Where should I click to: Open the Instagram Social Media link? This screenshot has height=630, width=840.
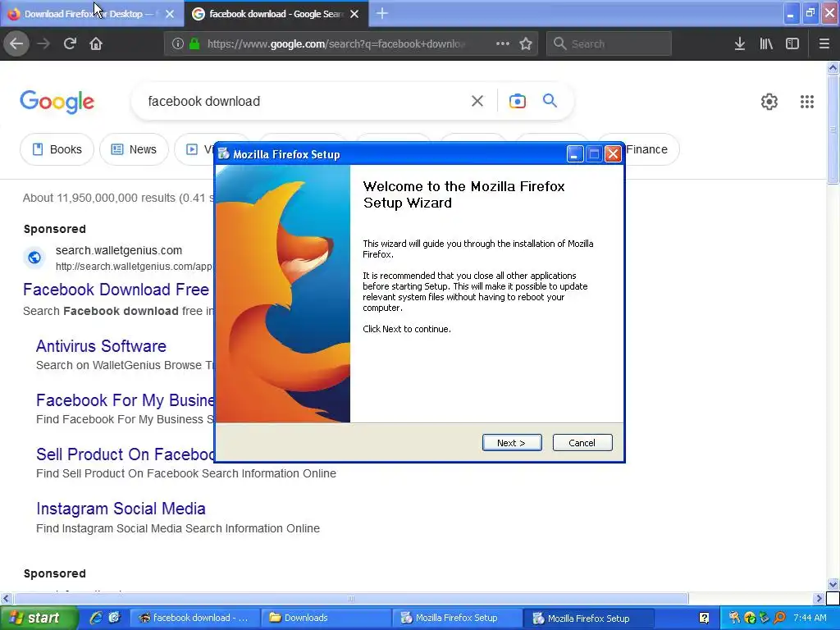point(121,509)
